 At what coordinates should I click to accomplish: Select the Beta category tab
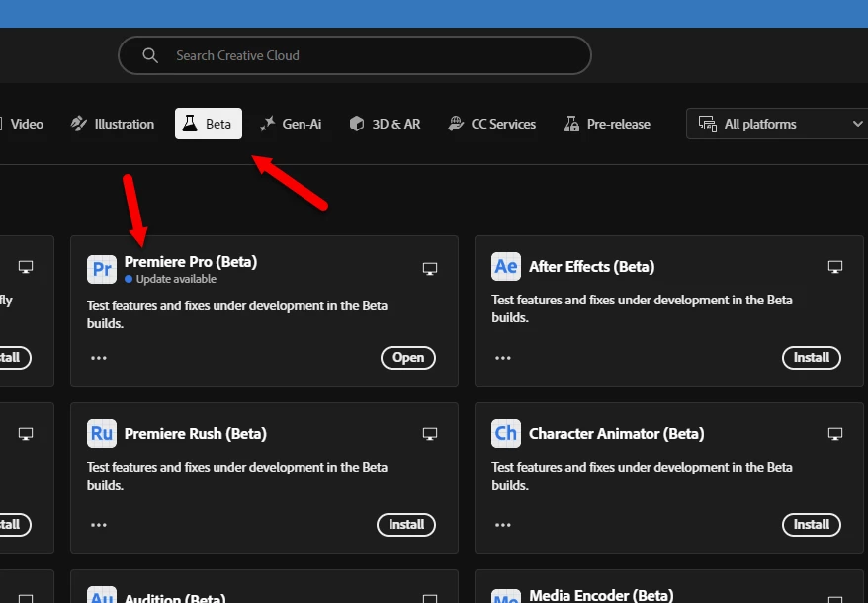pyautogui.click(x=209, y=124)
